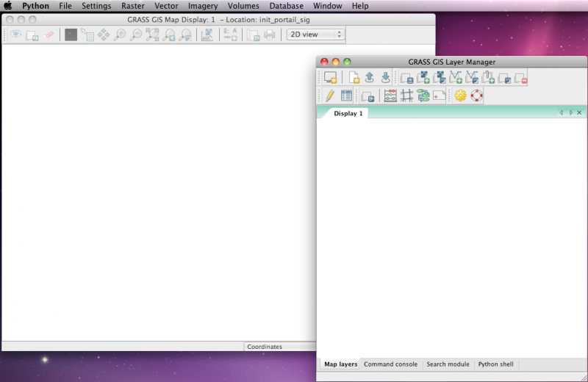
Task: Open GRASS help lifebuoy icon
Action: (476, 95)
